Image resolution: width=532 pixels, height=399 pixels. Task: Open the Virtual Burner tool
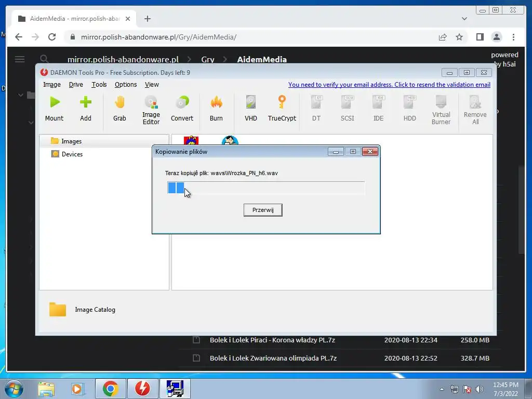click(441, 110)
